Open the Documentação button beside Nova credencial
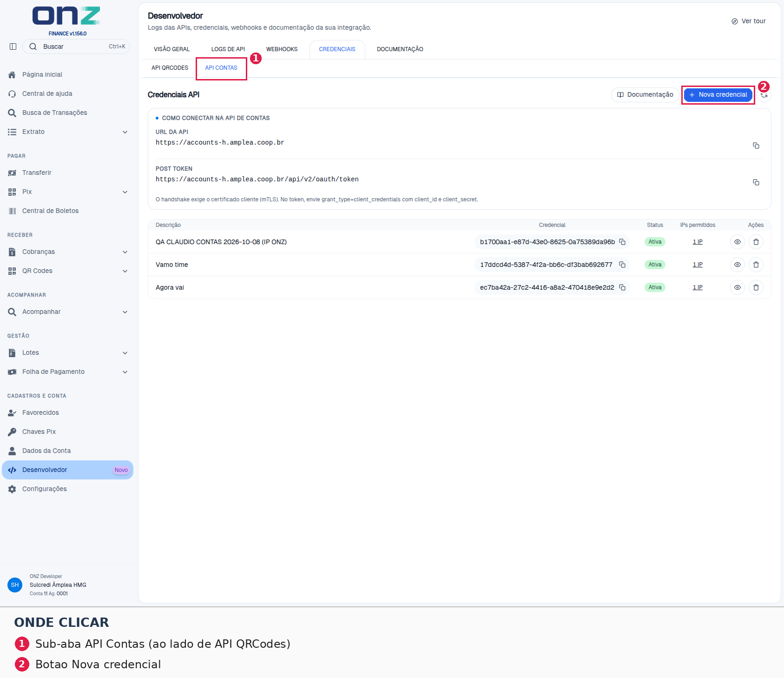 [645, 95]
